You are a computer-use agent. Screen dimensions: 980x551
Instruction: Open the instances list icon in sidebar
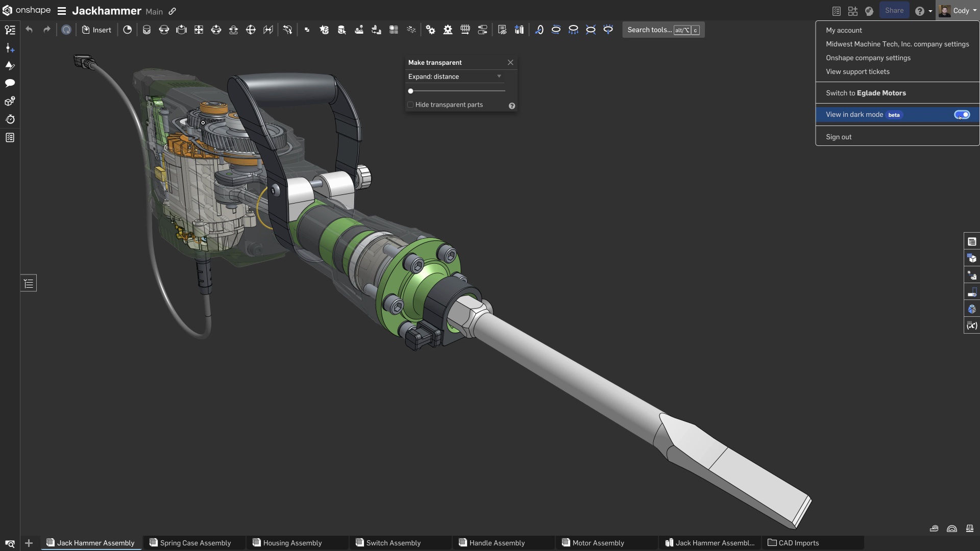click(10, 30)
